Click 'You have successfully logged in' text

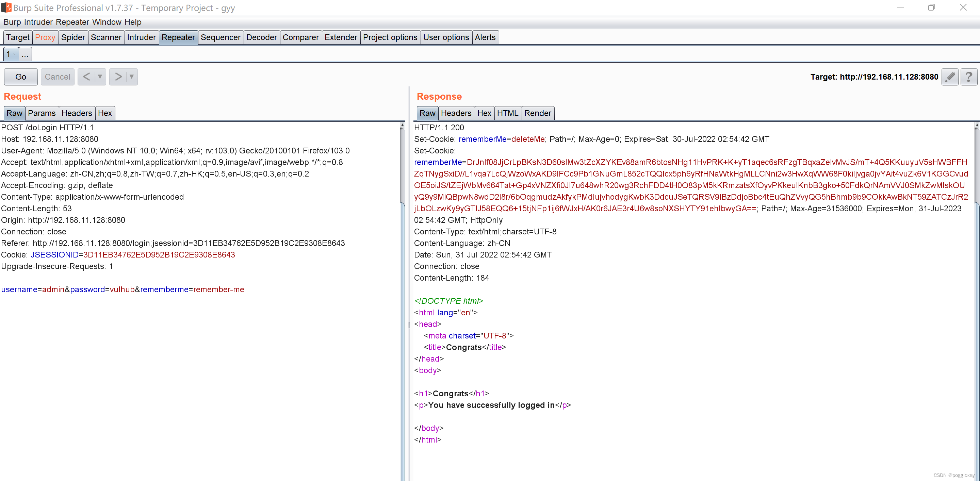pyautogui.click(x=491, y=405)
